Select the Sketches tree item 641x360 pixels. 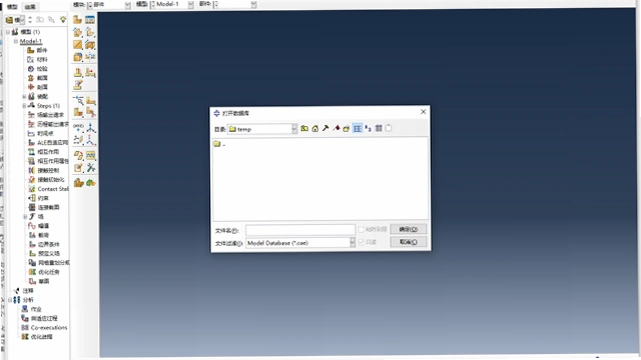tap(43, 282)
